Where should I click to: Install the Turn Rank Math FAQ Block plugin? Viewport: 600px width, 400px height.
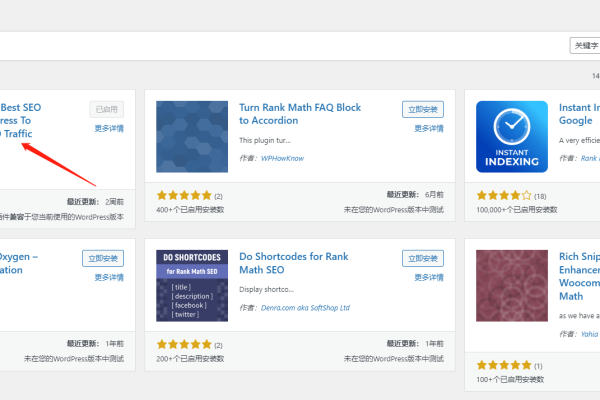click(423, 109)
